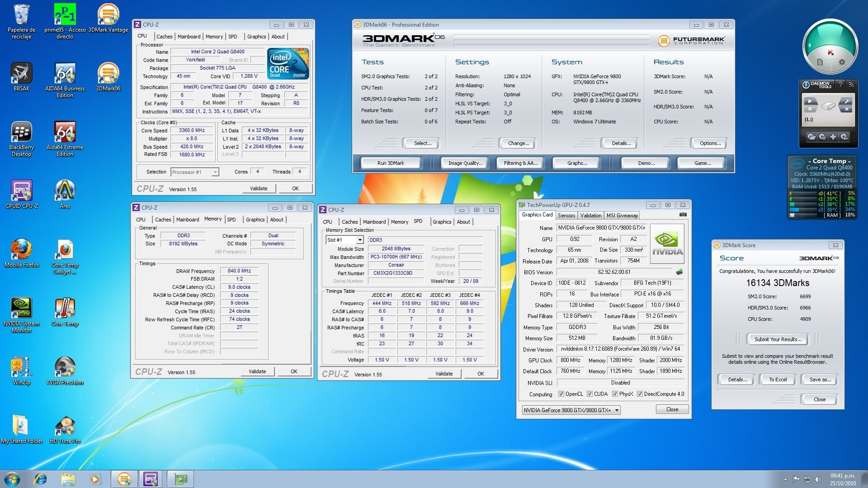
Task: Launch AIDA64 Business Edition shortcut
Action: pyautogui.click(x=65, y=80)
